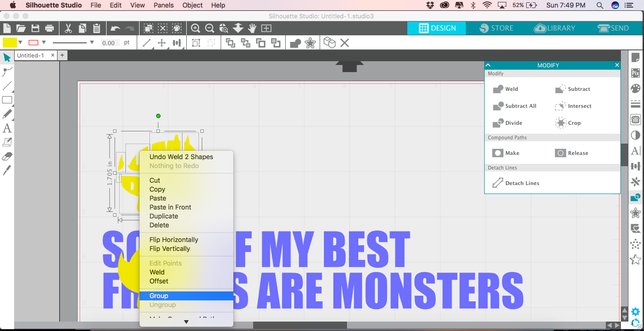Switch to the SEND tab
This screenshot has height=331, width=644.
613,28
